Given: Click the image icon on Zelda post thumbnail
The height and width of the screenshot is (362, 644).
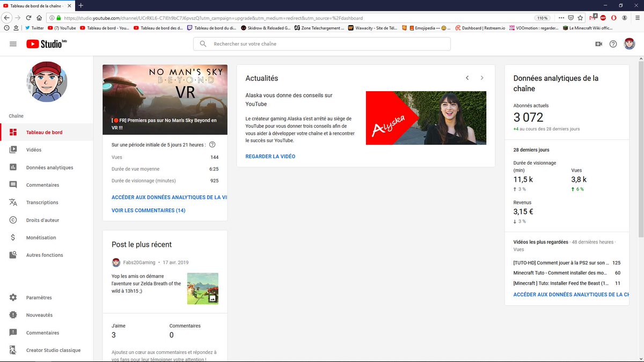Looking at the screenshot, I should [213, 298].
